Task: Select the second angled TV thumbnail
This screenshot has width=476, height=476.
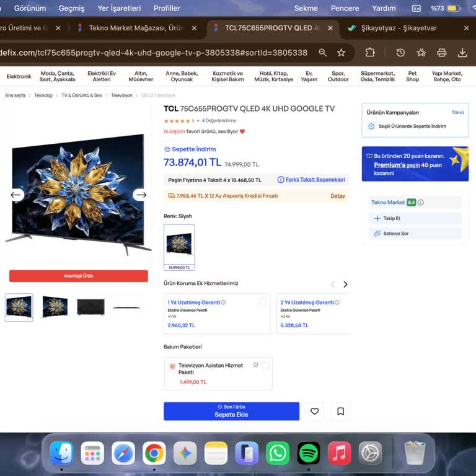Action: 55,307
